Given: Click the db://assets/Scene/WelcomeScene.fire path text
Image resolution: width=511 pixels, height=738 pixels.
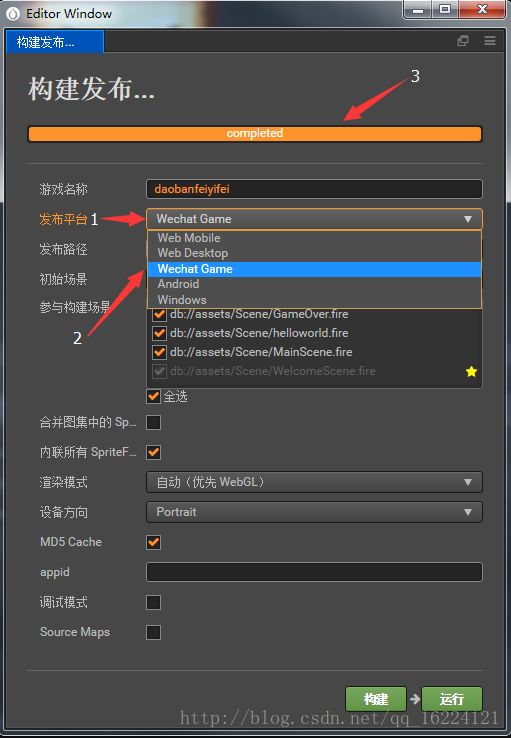Looking at the screenshot, I should (273, 371).
